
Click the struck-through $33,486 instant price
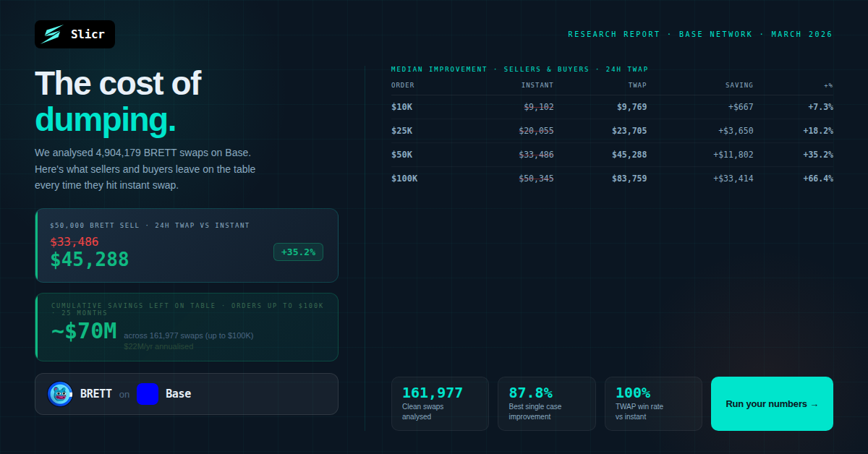pos(75,241)
